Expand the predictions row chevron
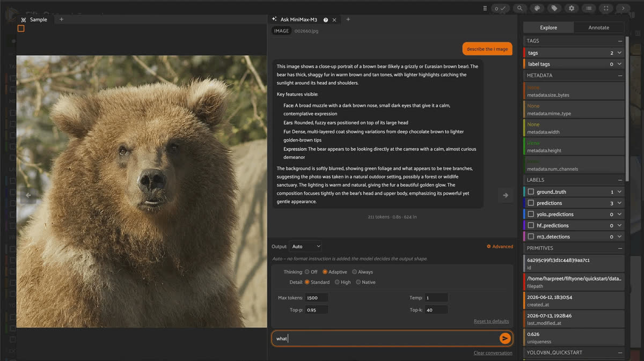 tap(619, 203)
